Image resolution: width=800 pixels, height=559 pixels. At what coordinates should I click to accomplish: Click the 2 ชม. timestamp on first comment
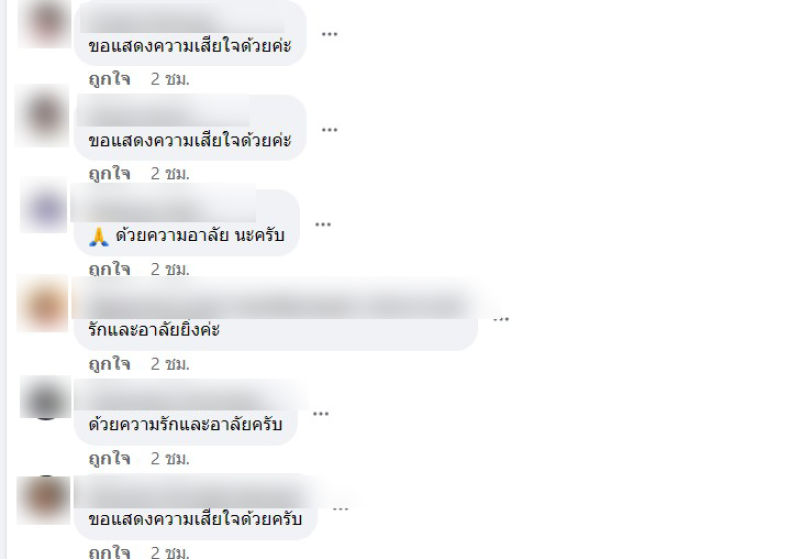click(x=170, y=79)
